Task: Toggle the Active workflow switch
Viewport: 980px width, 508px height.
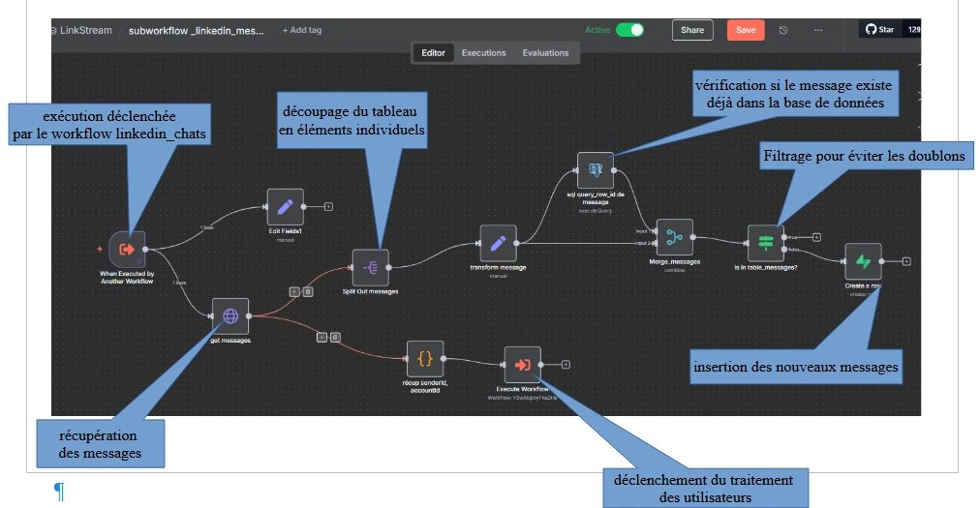Action: point(629,30)
